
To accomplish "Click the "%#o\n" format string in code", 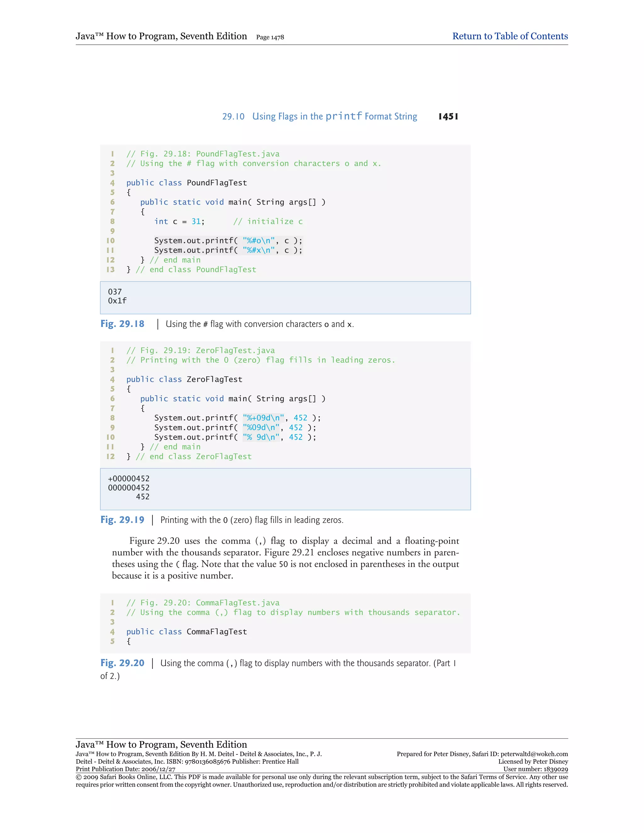I will pos(258,241).
